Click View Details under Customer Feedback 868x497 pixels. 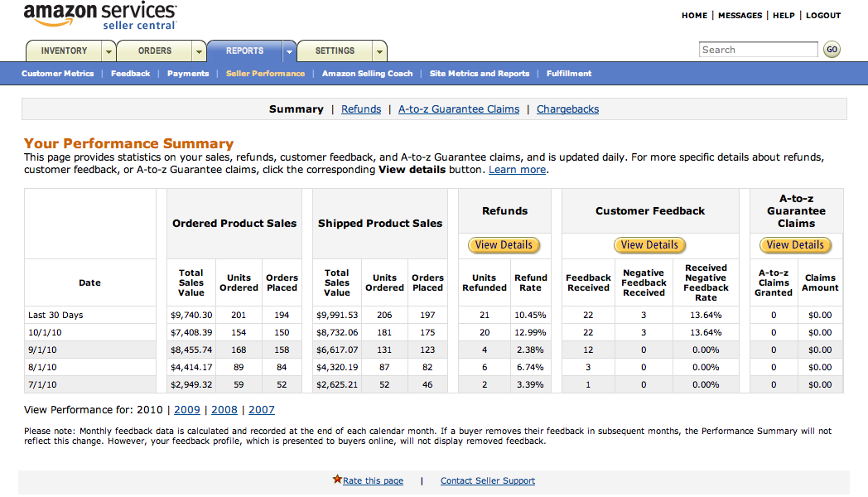649,245
